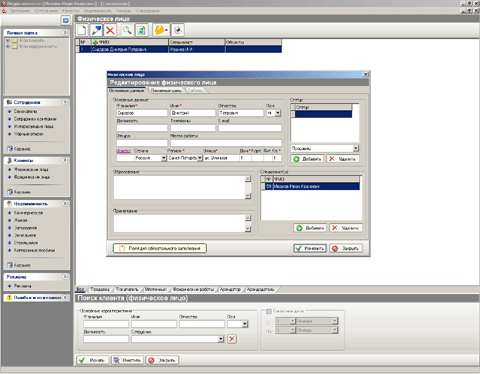Viewport: 480px width, 374px height.
Task: Select the Продавец tab above client search
Action: click(100, 289)
